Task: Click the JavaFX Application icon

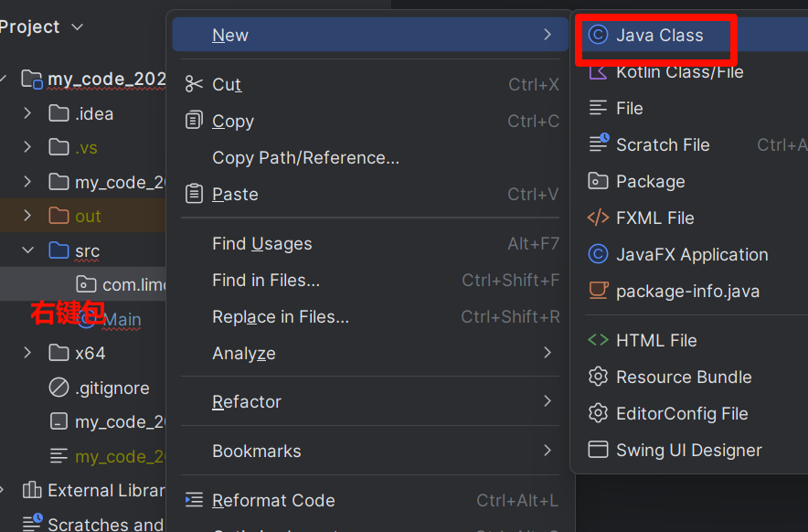Action: (598, 254)
